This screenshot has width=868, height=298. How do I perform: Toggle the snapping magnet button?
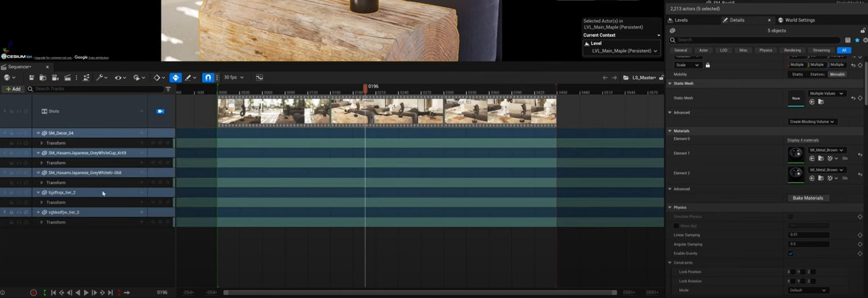coord(207,78)
